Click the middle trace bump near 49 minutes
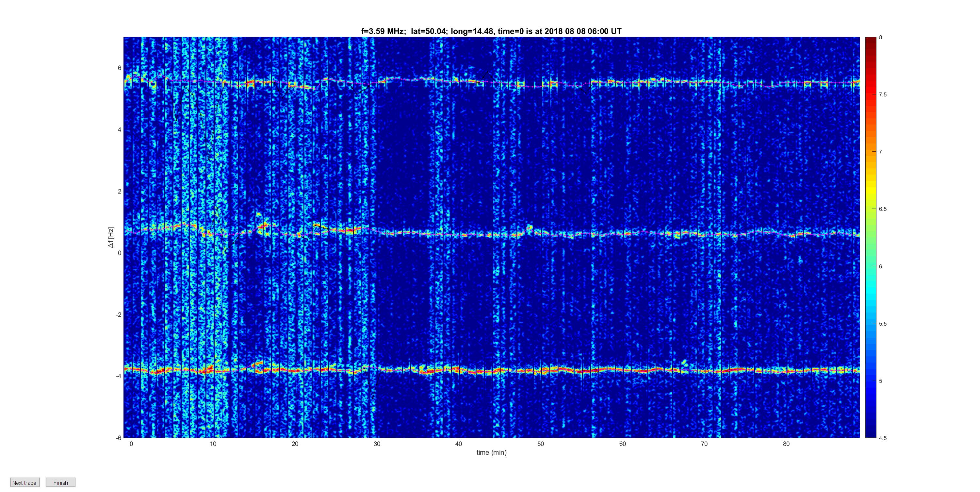Viewport: 980px width, 492px height. (x=529, y=229)
